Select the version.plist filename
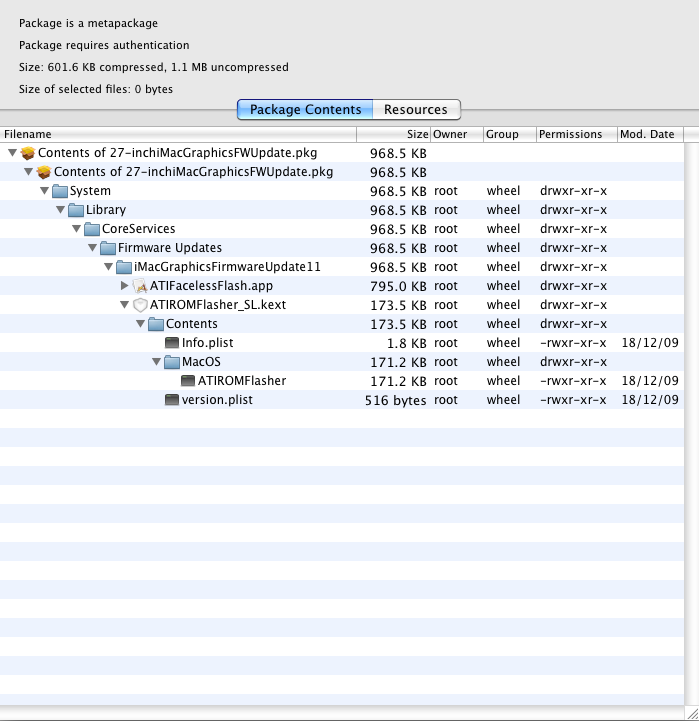699x721 pixels. [x=217, y=400]
